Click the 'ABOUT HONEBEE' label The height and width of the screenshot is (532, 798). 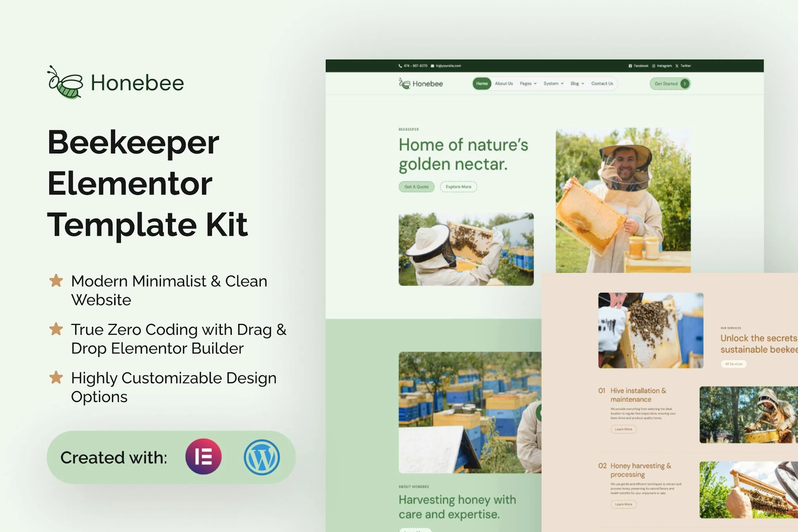(414, 487)
